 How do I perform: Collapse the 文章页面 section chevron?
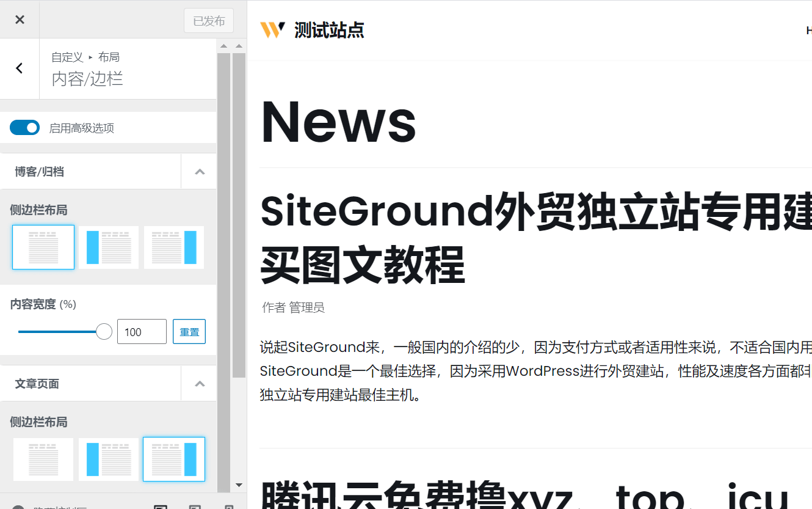pos(199,384)
